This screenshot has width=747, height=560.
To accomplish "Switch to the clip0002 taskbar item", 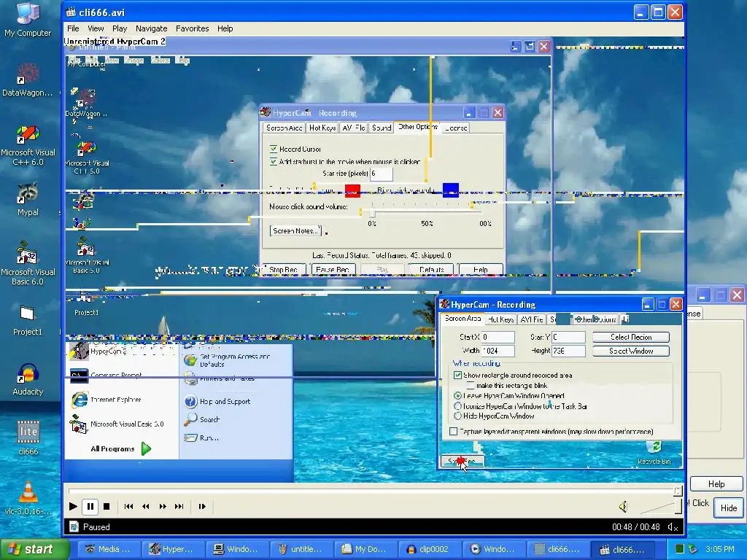I will coord(430,549).
